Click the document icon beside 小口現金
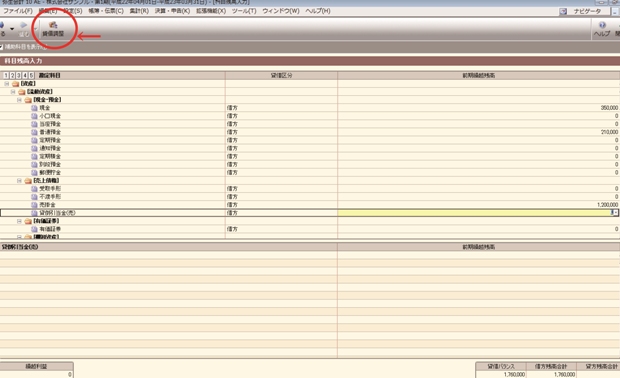This screenshot has width=620, height=378. [34, 116]
